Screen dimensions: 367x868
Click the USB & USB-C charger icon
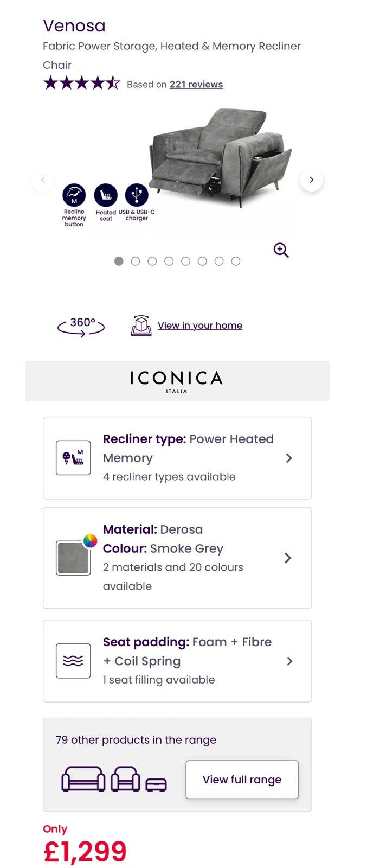coord(137,194)
